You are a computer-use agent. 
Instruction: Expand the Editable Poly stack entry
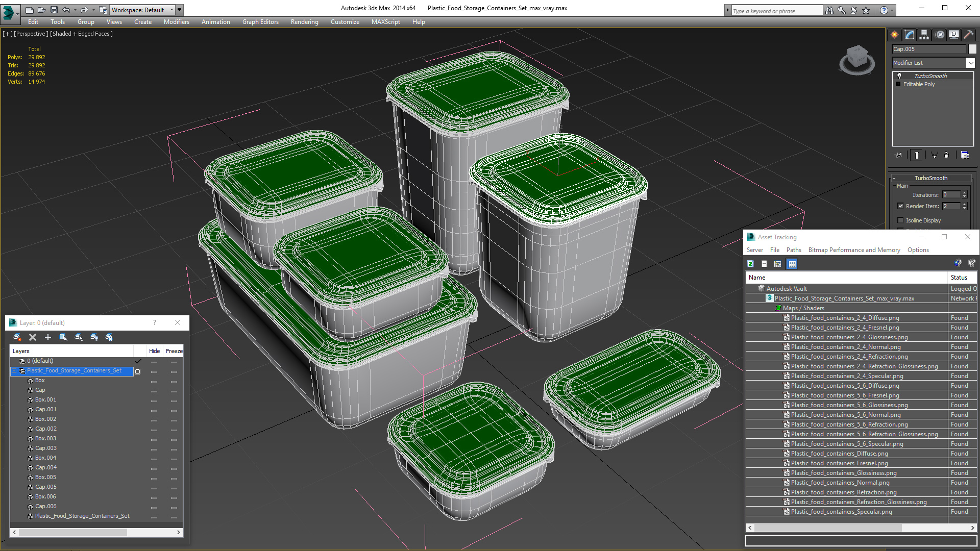pyautogui.click(x=898, y=84)
